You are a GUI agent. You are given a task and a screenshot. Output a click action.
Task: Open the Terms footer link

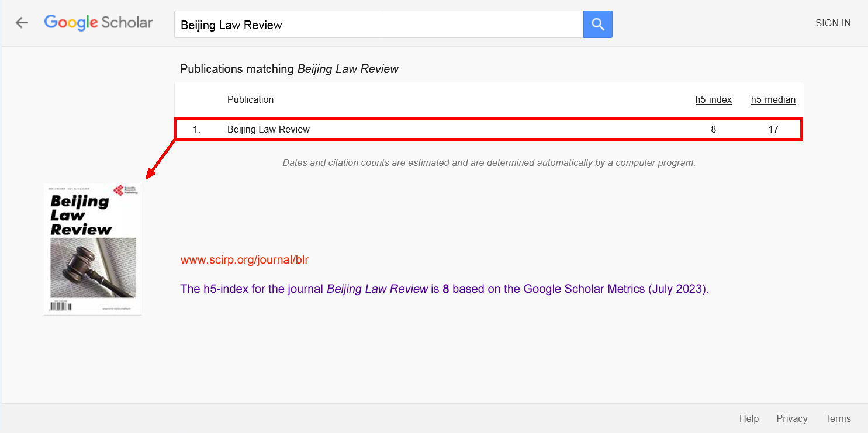point(838,418)
